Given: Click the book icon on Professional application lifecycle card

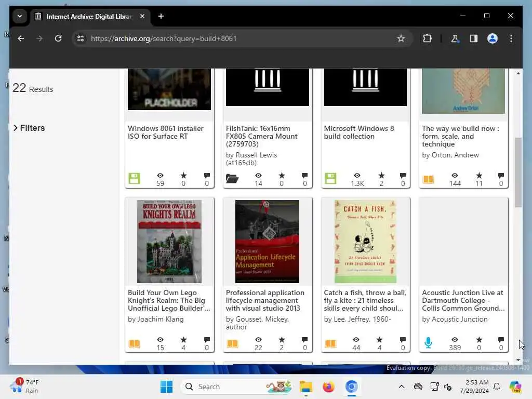Looking at the screenshot, I should click(232, 344).
